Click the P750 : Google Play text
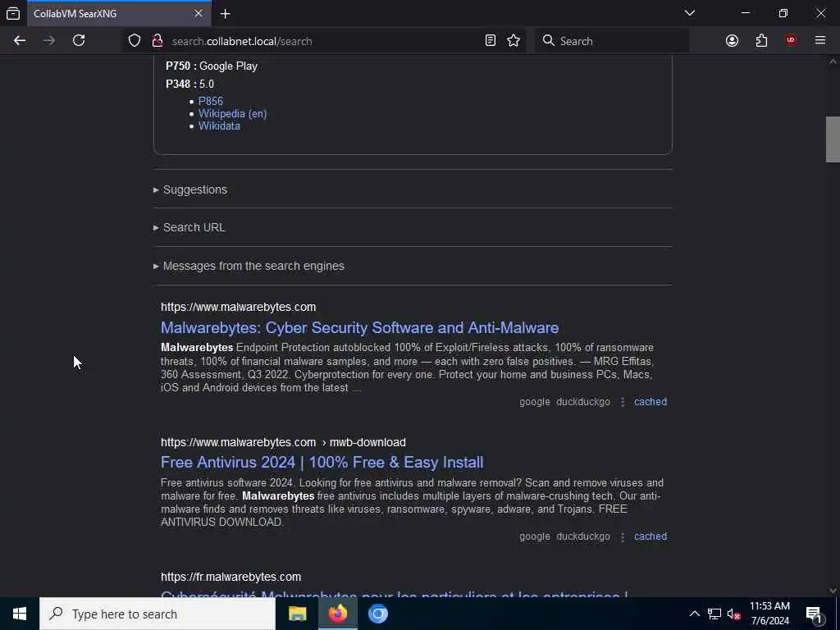This screenshot has width=840, height=630. point(212,66)
